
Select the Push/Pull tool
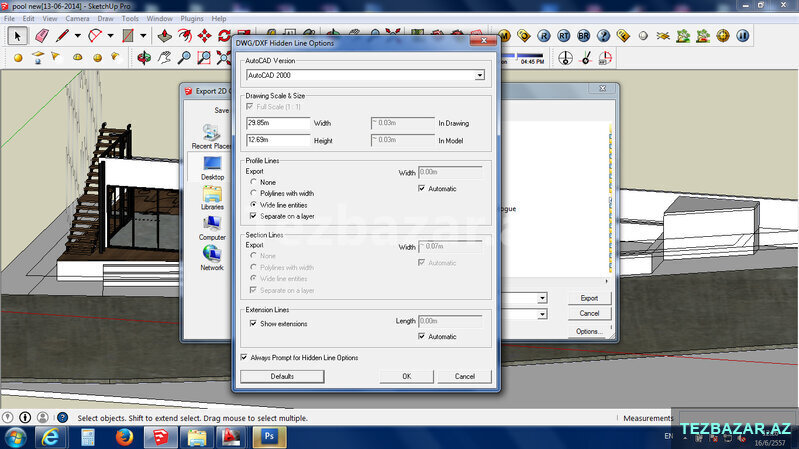click(x=164, y=36)
